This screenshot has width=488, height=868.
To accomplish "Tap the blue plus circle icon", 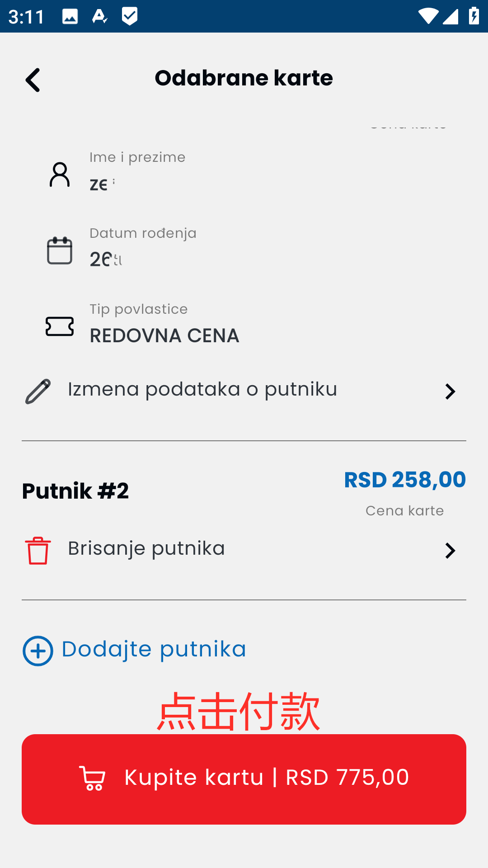I will click(x=38, y=651).
